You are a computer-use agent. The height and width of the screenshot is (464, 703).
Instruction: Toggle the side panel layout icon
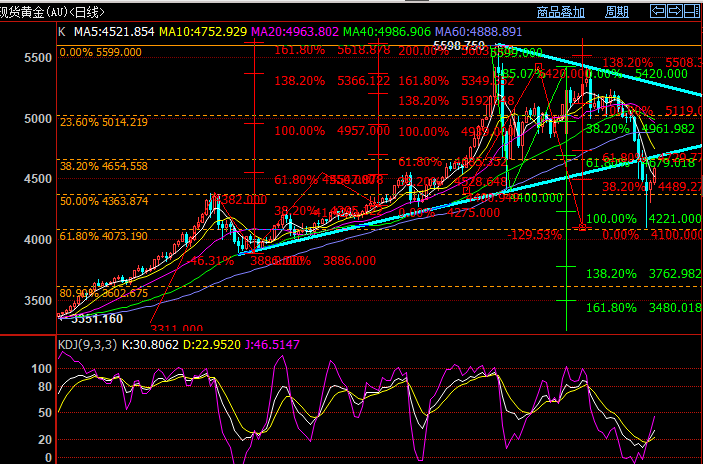click(693, 12)
